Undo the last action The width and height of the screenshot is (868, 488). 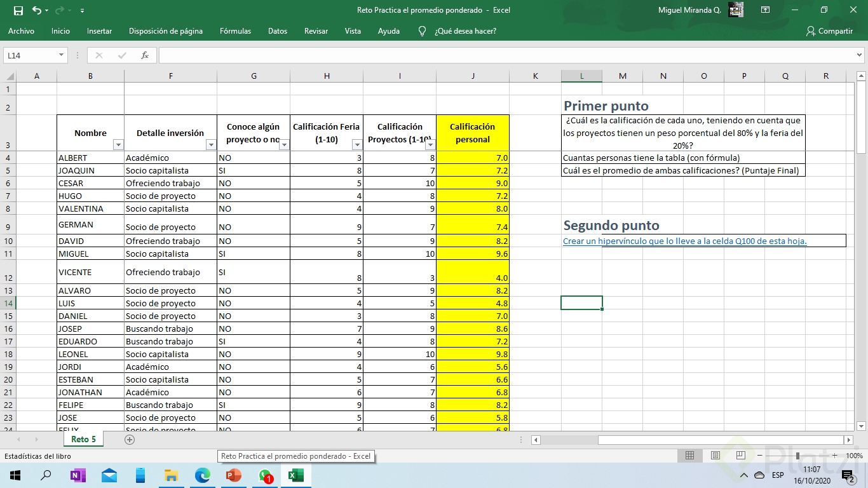(x=37, y=10)
